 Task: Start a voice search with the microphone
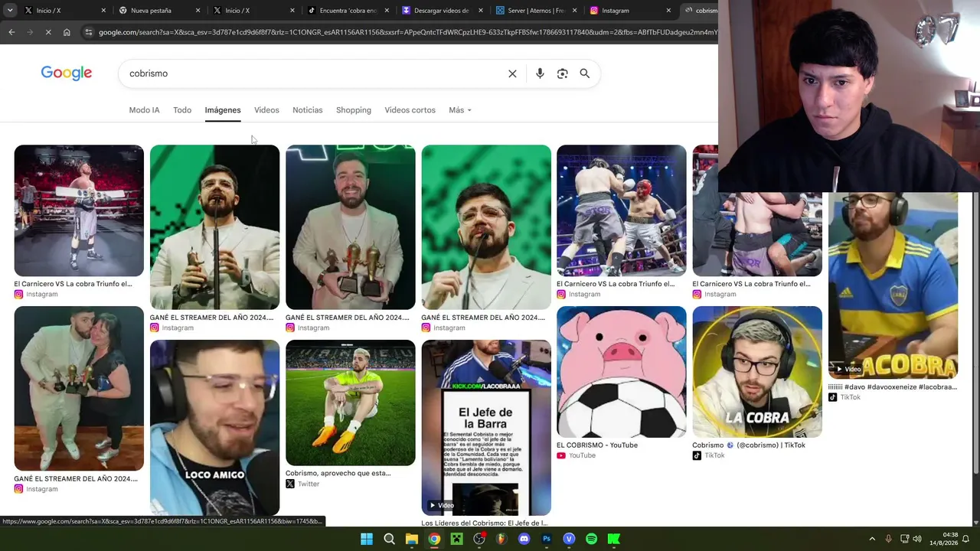coord(540,73)
